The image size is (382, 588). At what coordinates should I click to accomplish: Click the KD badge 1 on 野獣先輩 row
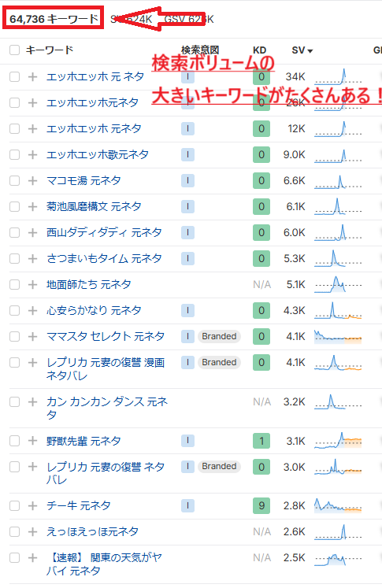261,441
